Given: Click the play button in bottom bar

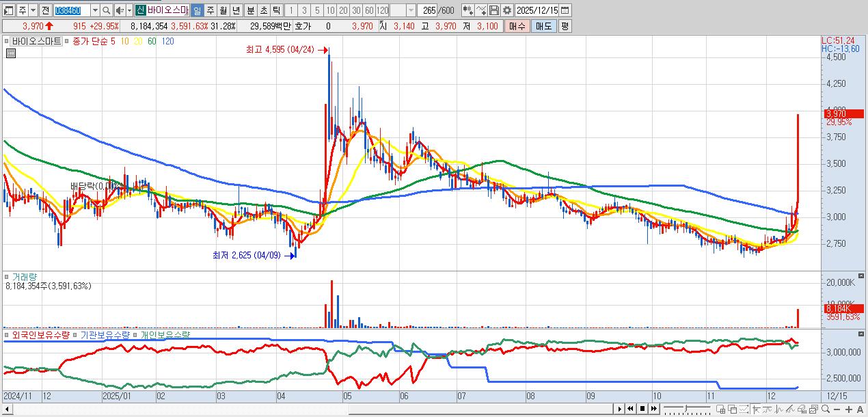Looking at the screenshot, I should point(620,409).
